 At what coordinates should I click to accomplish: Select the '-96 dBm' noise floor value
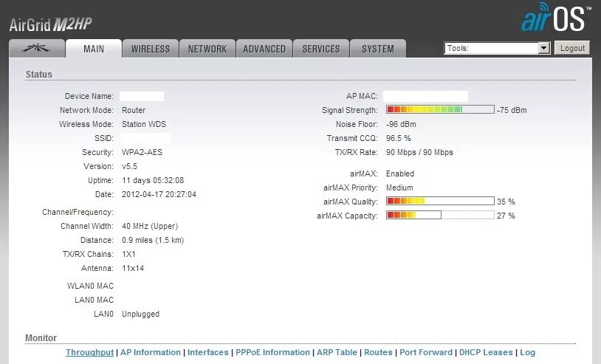point(401,124)
